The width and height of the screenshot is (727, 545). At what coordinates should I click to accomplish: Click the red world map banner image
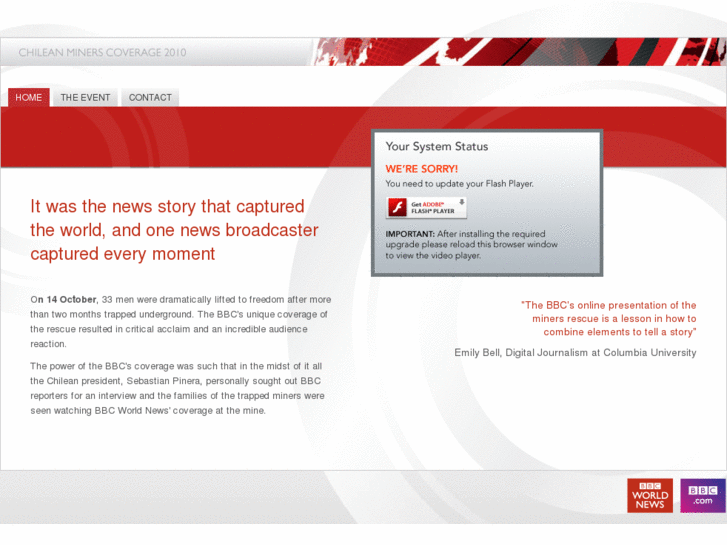[x=519, y=51]
